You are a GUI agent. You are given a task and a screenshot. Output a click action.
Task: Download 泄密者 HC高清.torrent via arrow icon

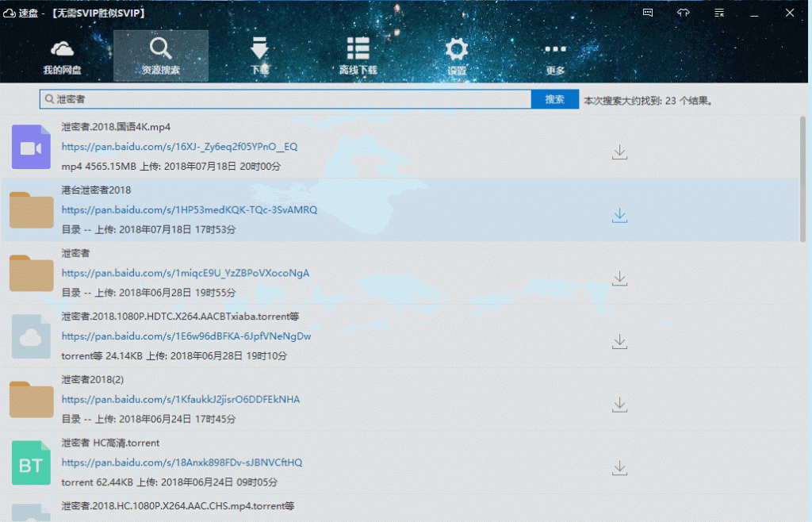click(619, 468)
